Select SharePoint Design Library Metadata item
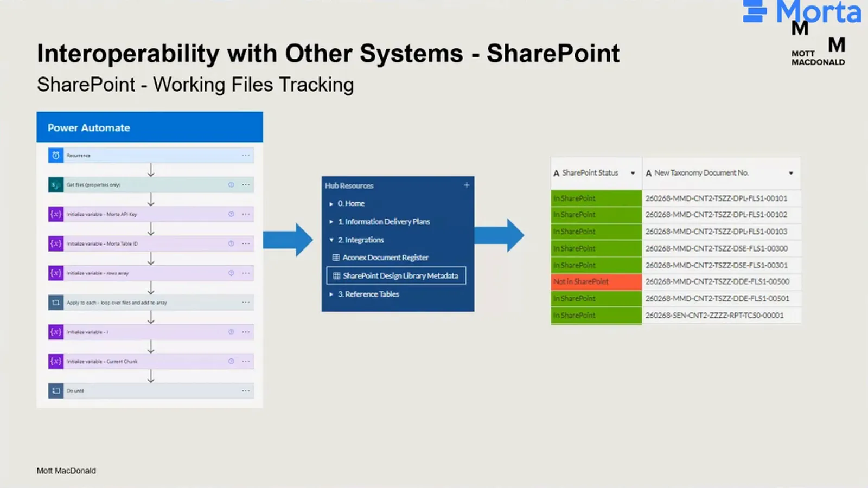 (x=396, y=276)
